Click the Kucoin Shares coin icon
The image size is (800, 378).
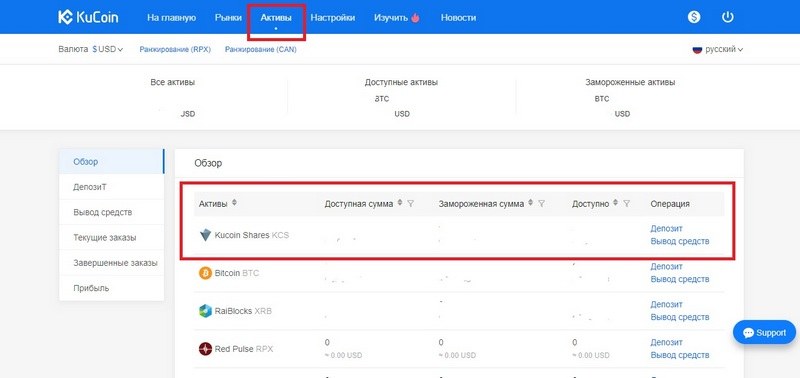tap(205, 235)
